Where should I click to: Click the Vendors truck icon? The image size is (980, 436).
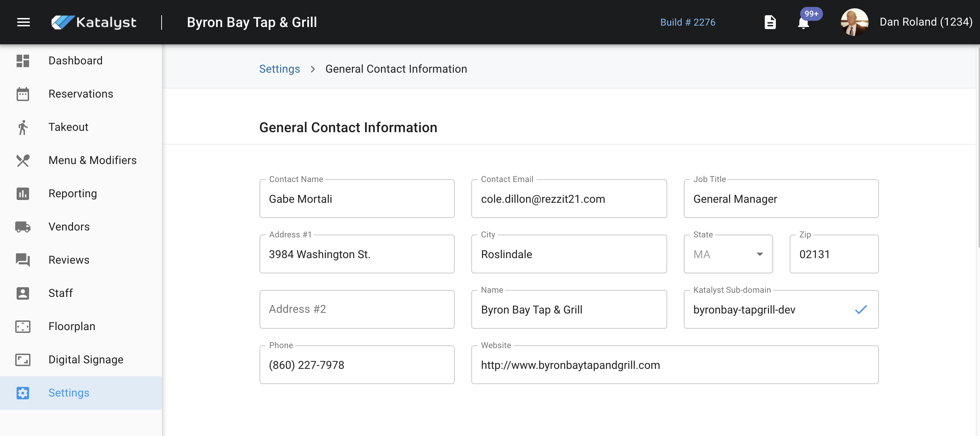23,227
